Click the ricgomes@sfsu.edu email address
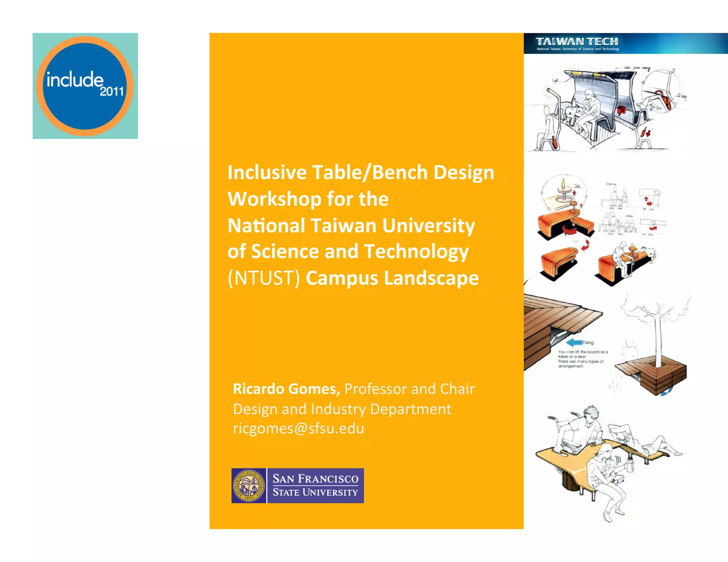 [298, 428]
